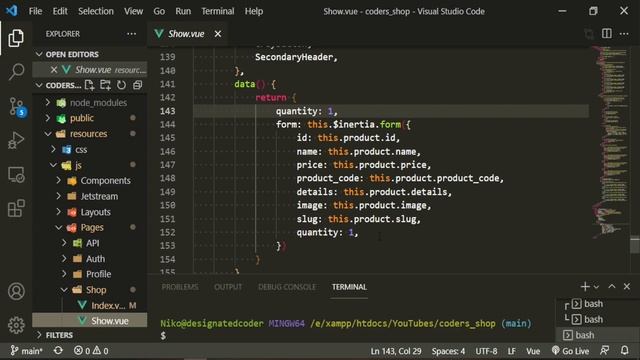Open the Manage gear settings menu
This screenshot has height=360, width=640.
(16, 325)
